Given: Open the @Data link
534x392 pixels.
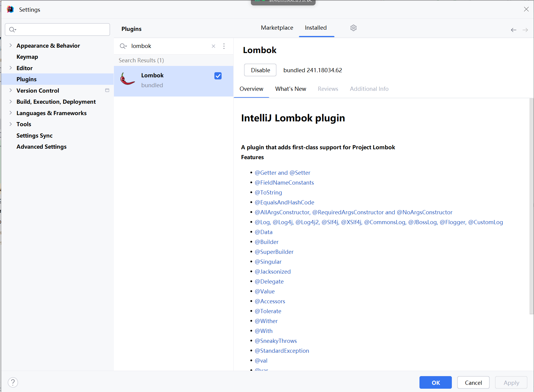Looking at the screenshot, I should coord(264,232).
